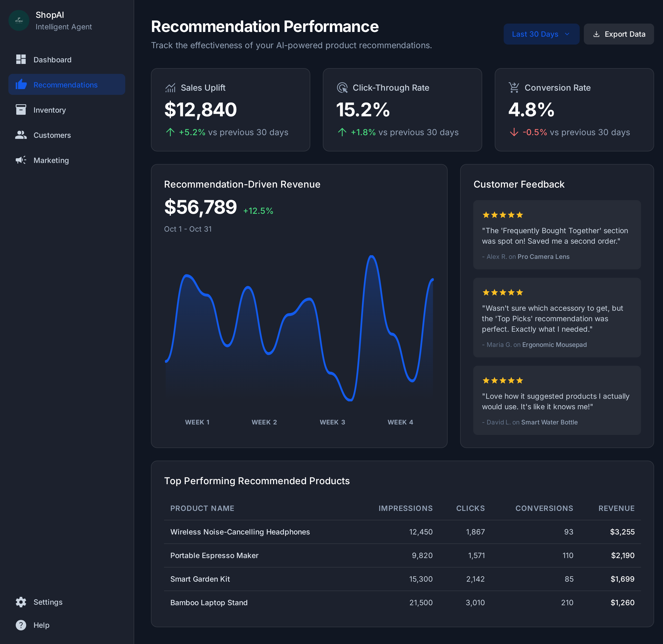The height and width of the screenshot is (644, 663).
Task: Open Pro Camera Lens product link
Action: (543, 257)
